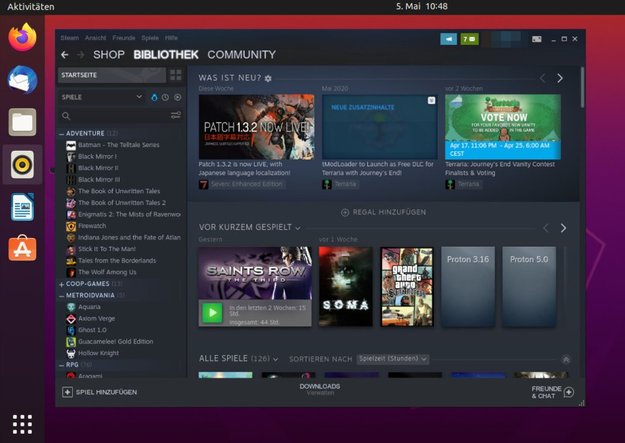The image size is (625, 443).
Task: Open the Spiele menu
Action: [x=150, y=38]
